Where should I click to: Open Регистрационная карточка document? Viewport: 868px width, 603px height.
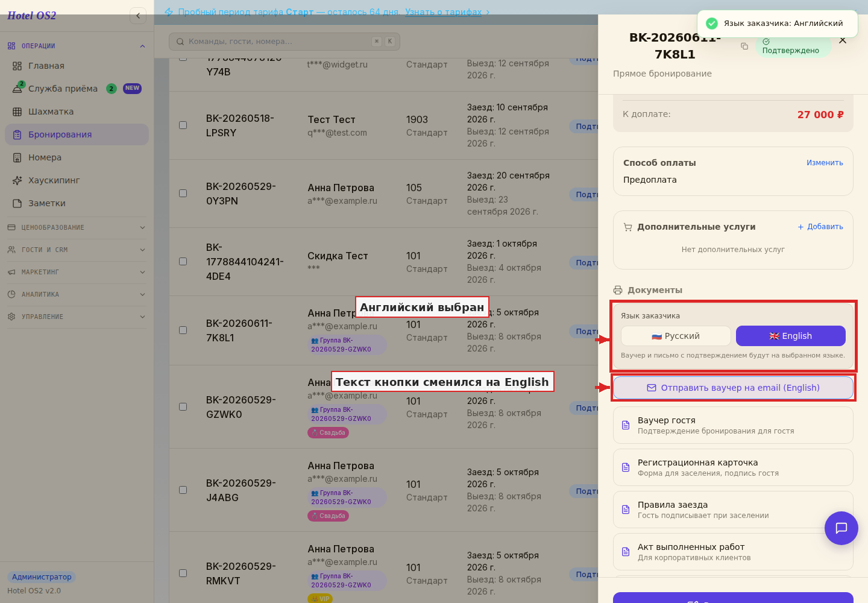[733, 467]
